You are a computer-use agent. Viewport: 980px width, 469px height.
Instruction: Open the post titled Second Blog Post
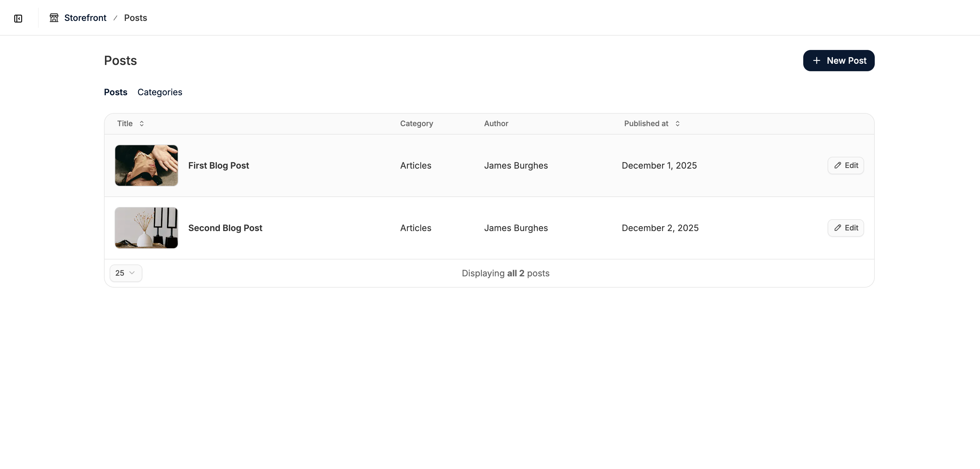click(225, 228)
